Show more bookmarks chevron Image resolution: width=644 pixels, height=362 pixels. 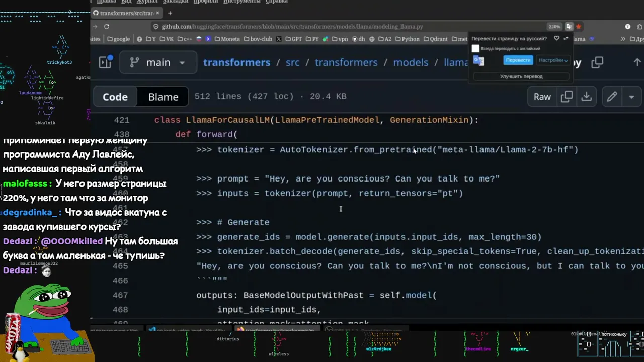click(623, 39)
